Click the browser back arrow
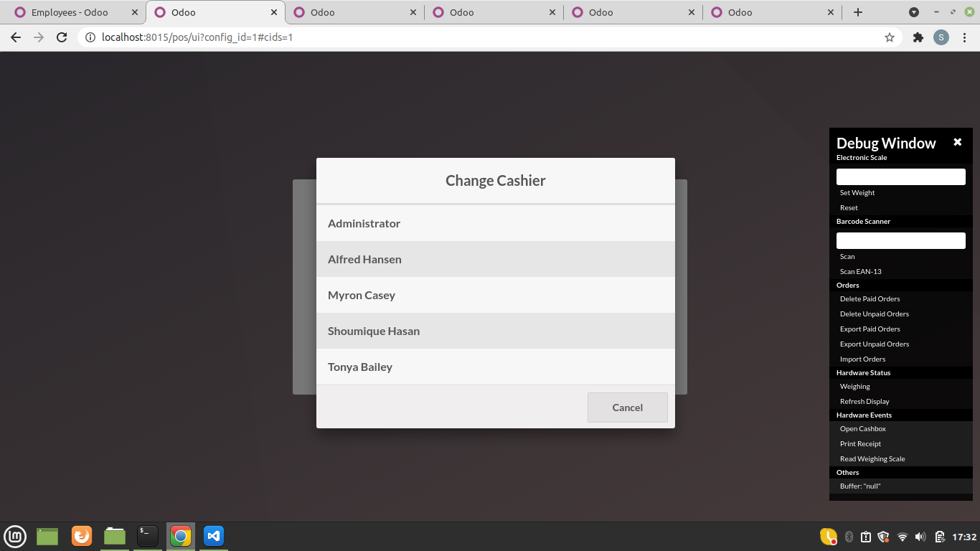This screenshot has width=980, height=551. [x=15, y=37]
